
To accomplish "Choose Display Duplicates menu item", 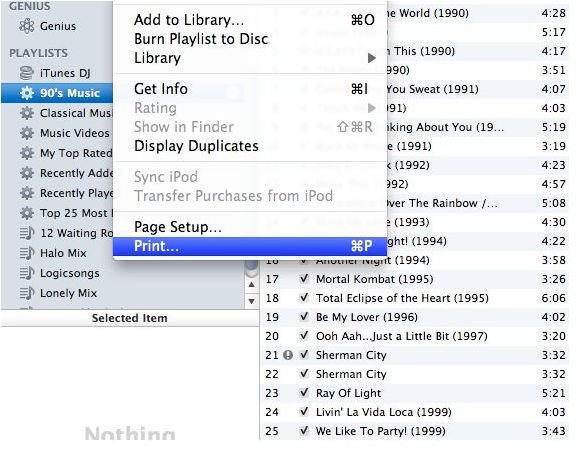I will (250, 146).
